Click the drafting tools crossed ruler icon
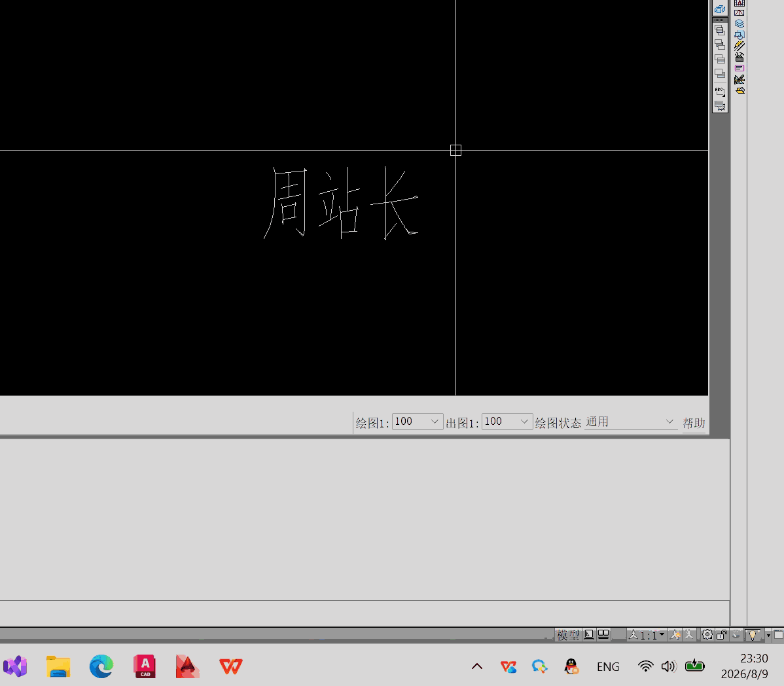The image size is (784, 686). click(x=739, y=79)
